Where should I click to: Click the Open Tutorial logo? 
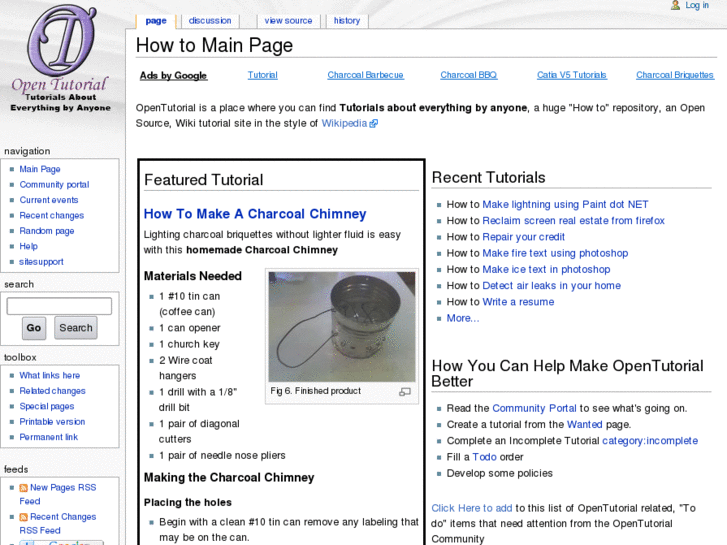pos(61,60)
